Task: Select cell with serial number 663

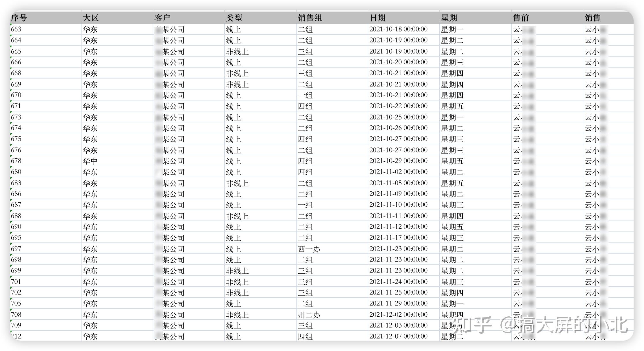Action: pyautogui.click(x=16, y=29)
